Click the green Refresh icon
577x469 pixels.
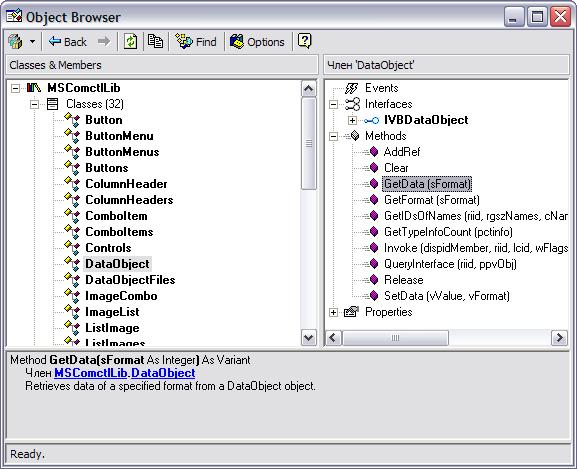pyautogui.click(x=130, y=41)
